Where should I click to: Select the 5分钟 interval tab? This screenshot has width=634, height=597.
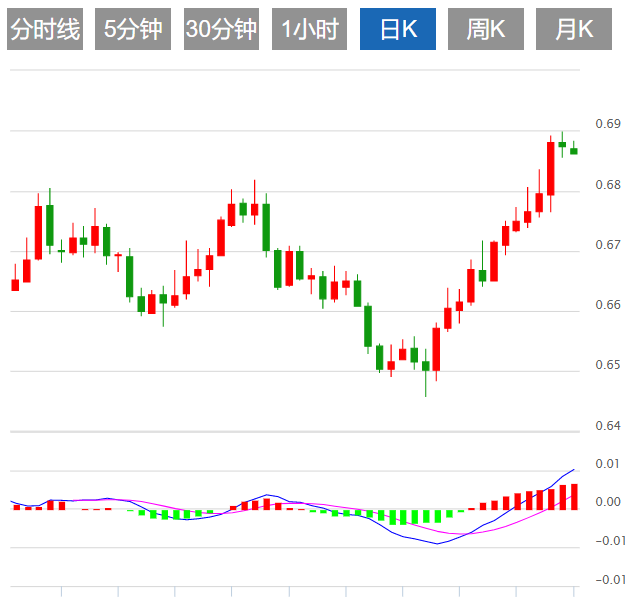click(x=133, y=29)
